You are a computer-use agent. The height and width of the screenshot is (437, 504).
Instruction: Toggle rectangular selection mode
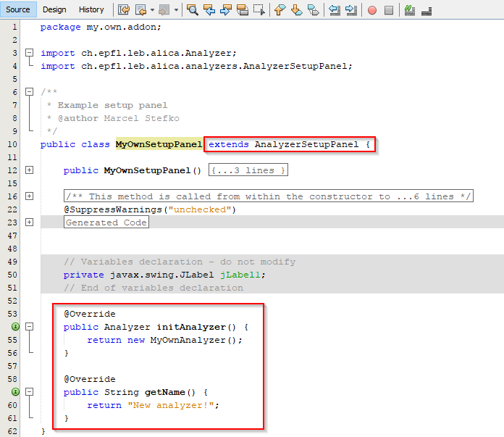(259, 10)
